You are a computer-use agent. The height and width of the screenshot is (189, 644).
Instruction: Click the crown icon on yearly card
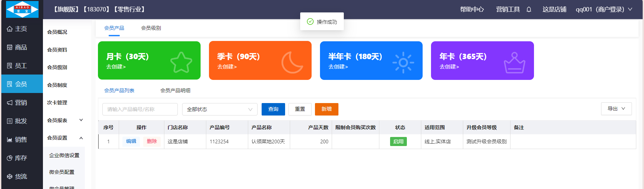(x=514, y=63)
